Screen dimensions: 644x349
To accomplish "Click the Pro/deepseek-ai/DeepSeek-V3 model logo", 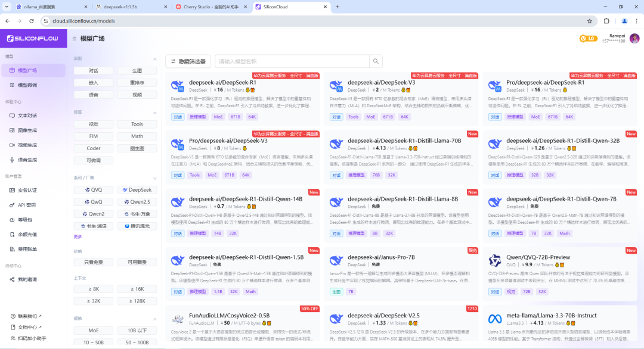I will coord(178,144).
